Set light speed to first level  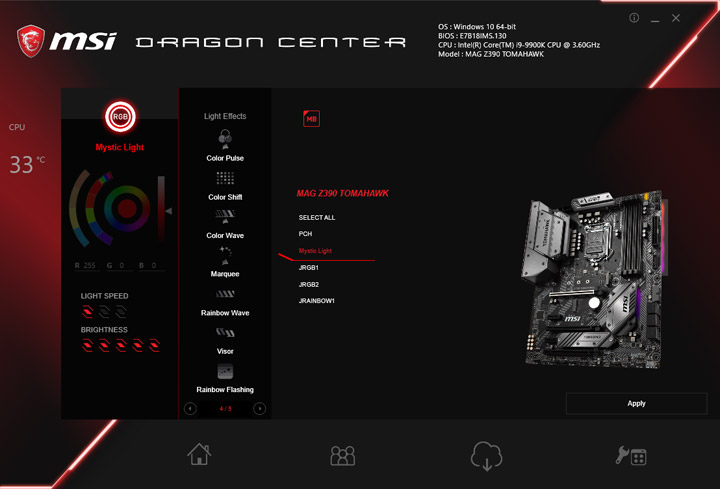click(87, 312)
